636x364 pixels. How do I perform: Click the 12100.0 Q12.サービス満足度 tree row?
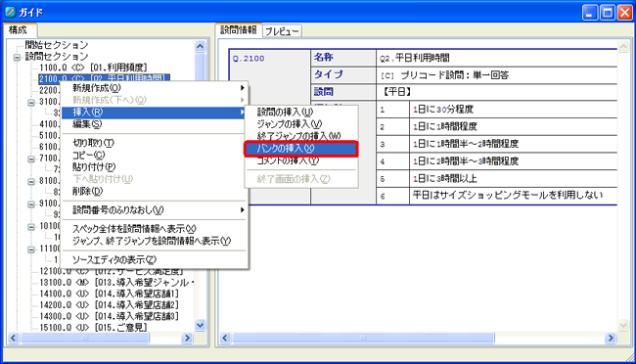tap(112, 271)
